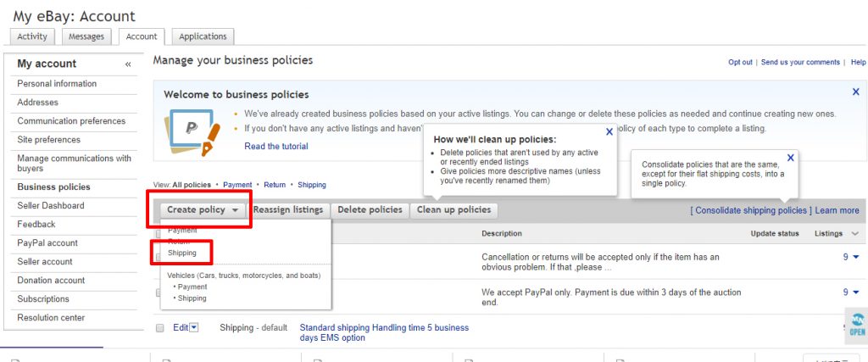Screen dimensions: 868x362
Task: Open Personal information in the sidebar
Action: point(57,84)
